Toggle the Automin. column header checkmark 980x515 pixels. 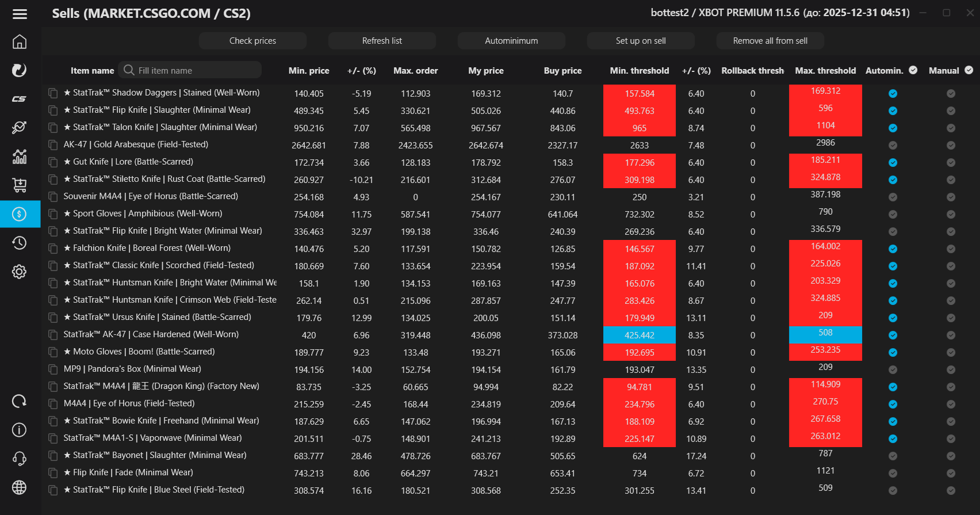[913, 70]
